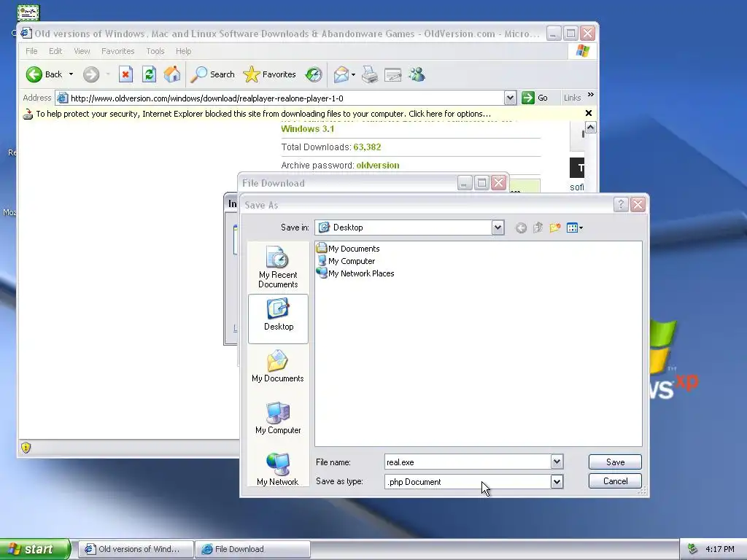Expand the File name dropdown arrow

pyautogui.click(x=557, y=462)
